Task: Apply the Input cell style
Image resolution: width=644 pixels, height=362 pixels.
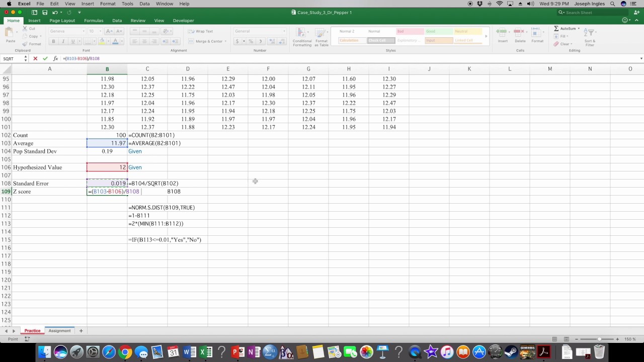Action: coord(438,40)
